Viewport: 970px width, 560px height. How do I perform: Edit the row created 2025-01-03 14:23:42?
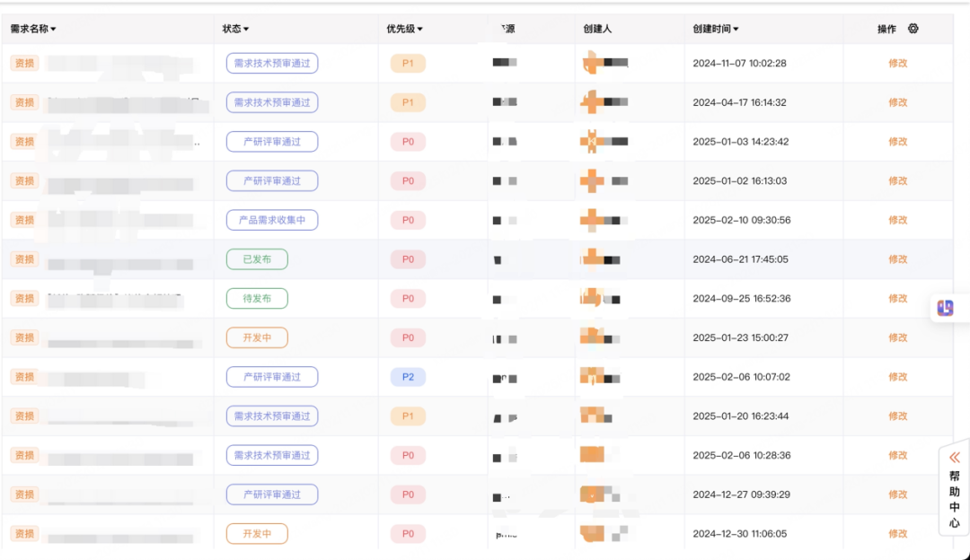(897, 142)
